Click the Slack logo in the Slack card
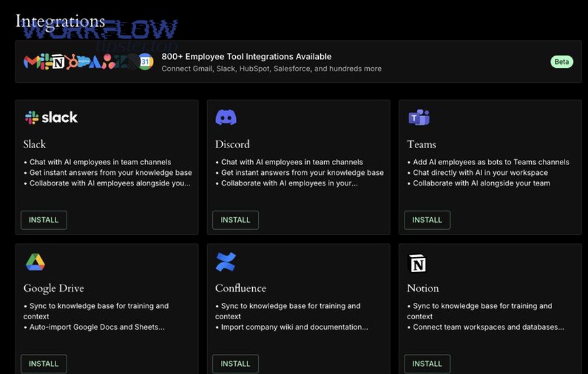Screen dimensions: 588x374 tap(51, 117)
